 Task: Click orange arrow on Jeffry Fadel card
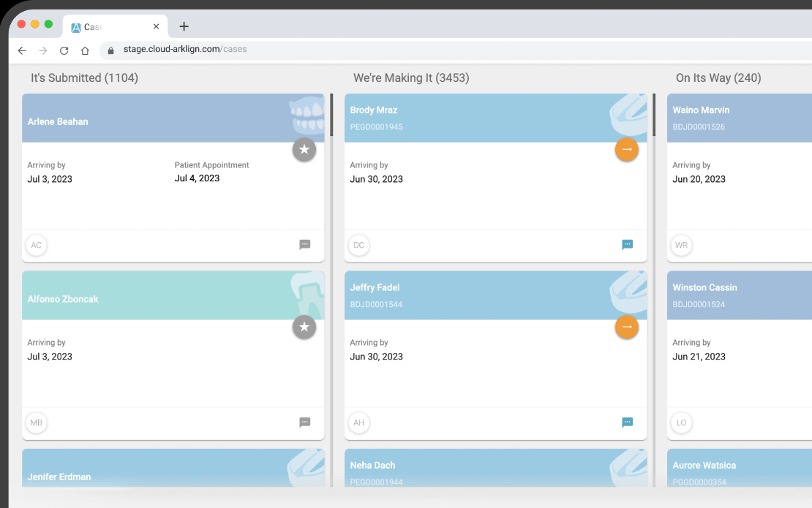[627, 327]
